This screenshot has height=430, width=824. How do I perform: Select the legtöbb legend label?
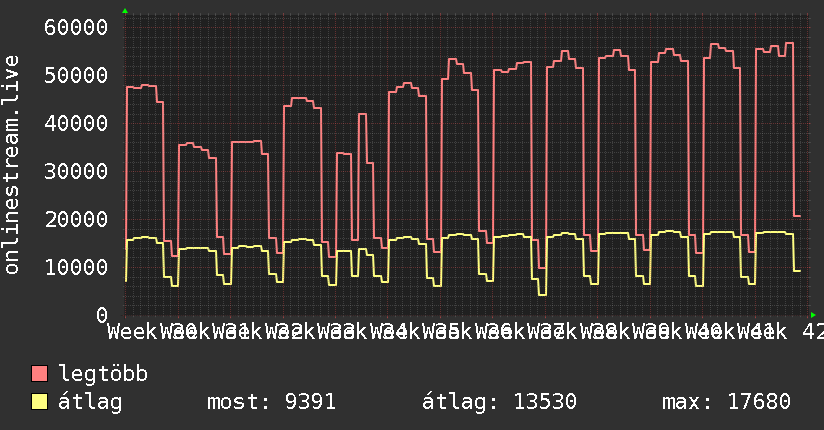[103, 374]
